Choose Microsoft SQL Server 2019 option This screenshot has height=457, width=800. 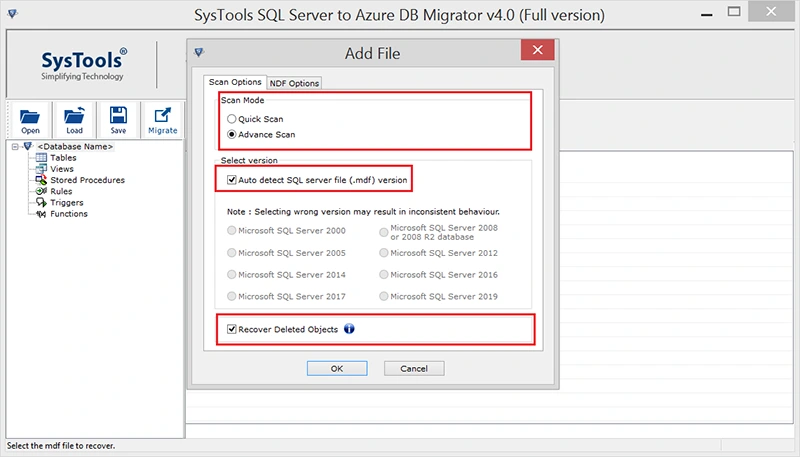[384, 296]
